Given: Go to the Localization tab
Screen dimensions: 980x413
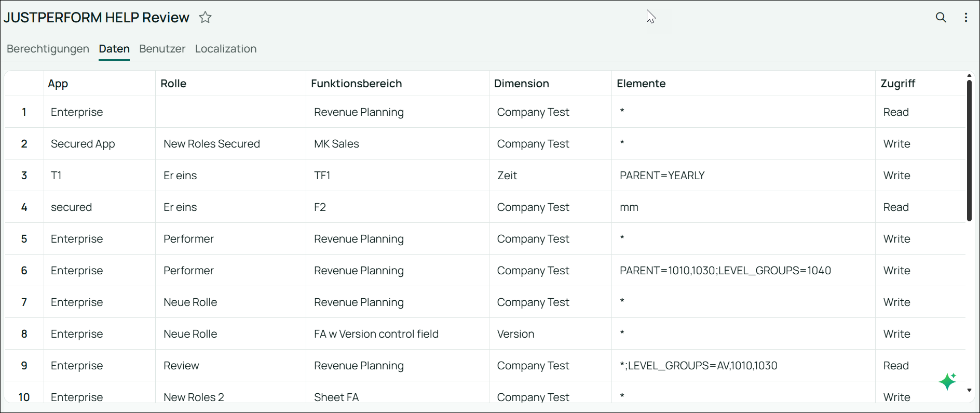Looking at the screenshot, I should (226, 49).
